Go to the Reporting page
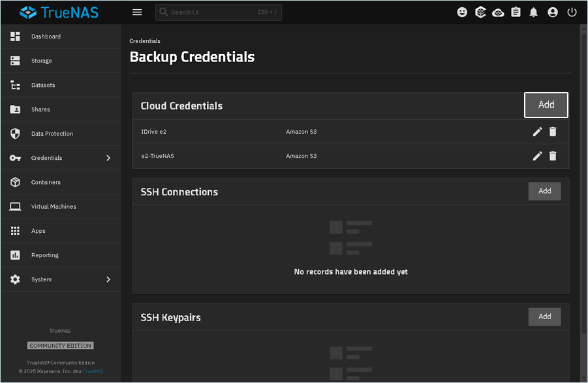 click(x=61, y=255)
